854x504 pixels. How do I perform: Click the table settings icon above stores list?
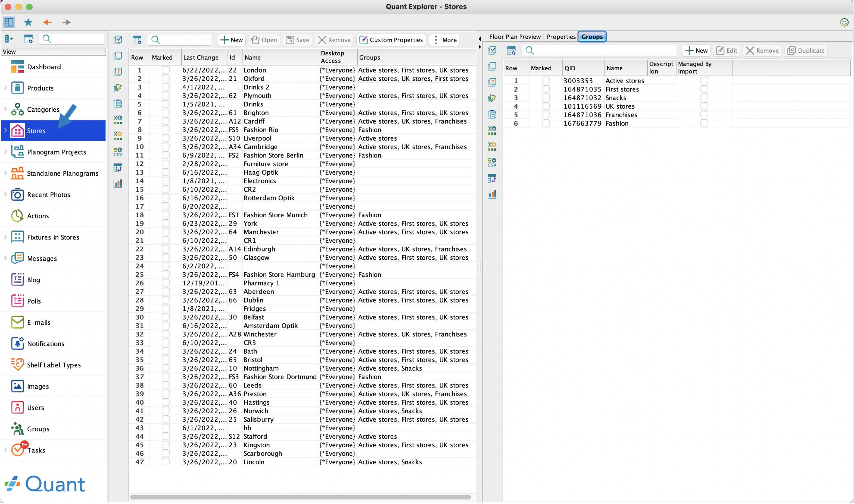pos(137,40)
